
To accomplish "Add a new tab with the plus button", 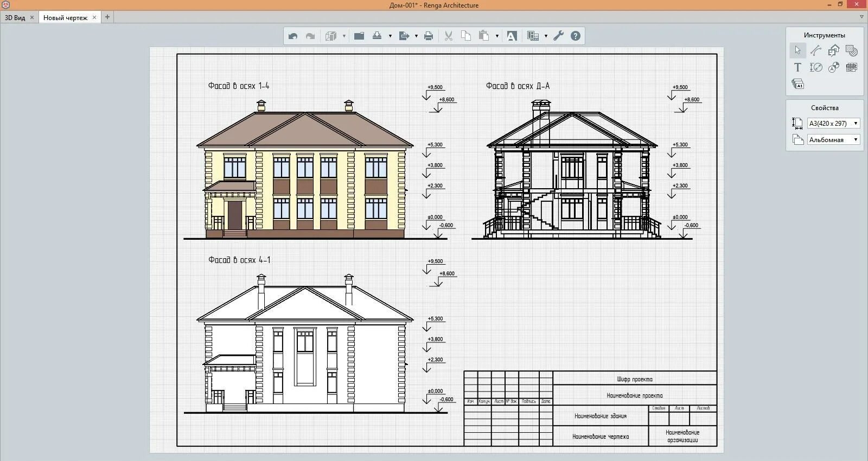I will tap(107, 17).
